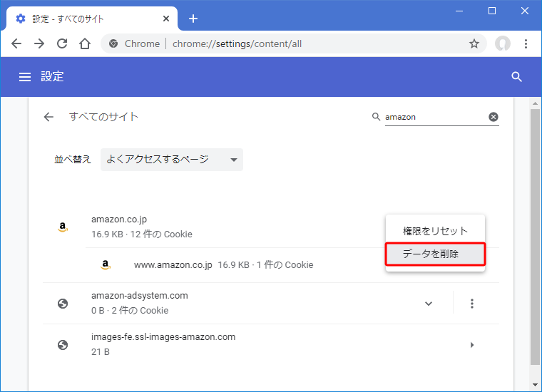Open a new browser tab

click(193, 19)
